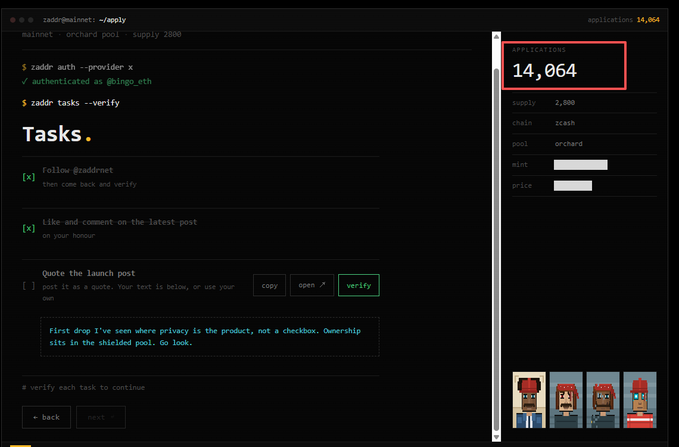This screenshot has height=447, width=679.
Task: Click pool value orchard
Action: pos(569,144)
